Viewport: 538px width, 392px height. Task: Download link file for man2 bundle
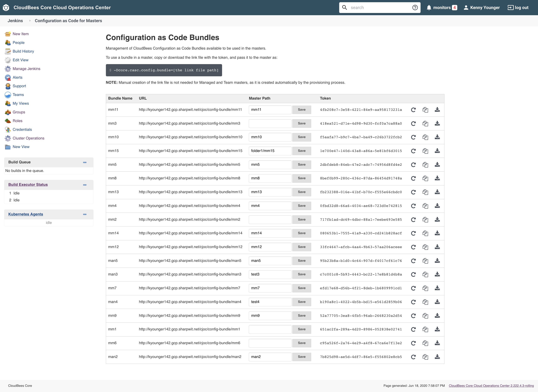pos(437,357)
